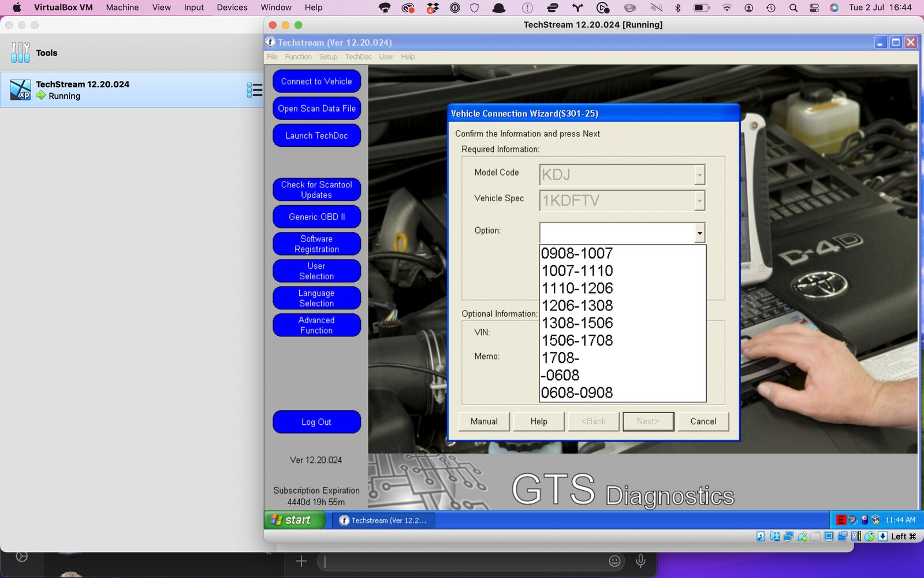Click Check for Scantool Updates button
The width and height of the screenshot is (924, 578).
pos(316,190)
